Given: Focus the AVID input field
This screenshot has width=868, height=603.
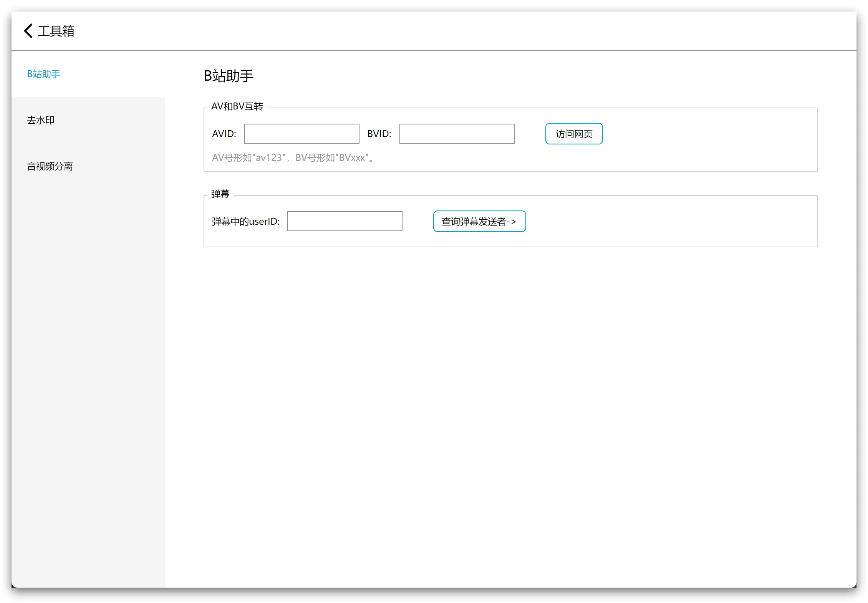Looking at the screenshot, I should [x=302, y=134].
